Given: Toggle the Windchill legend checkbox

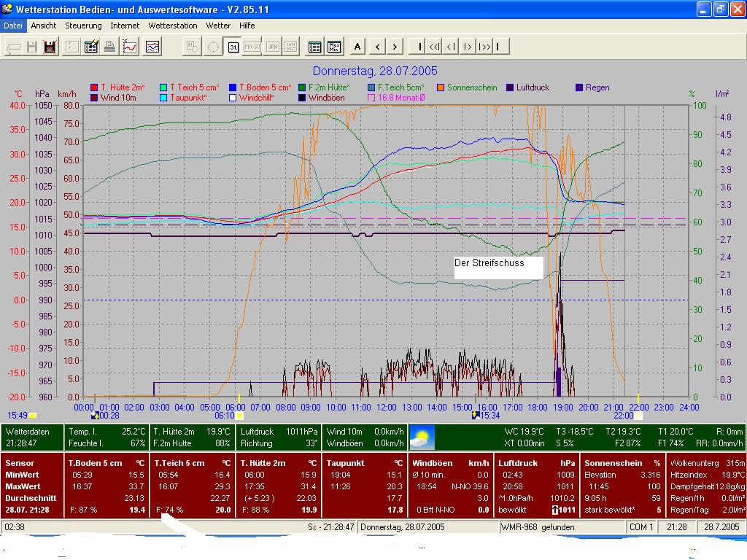Looking at the screenshot, I should point(233,98).
